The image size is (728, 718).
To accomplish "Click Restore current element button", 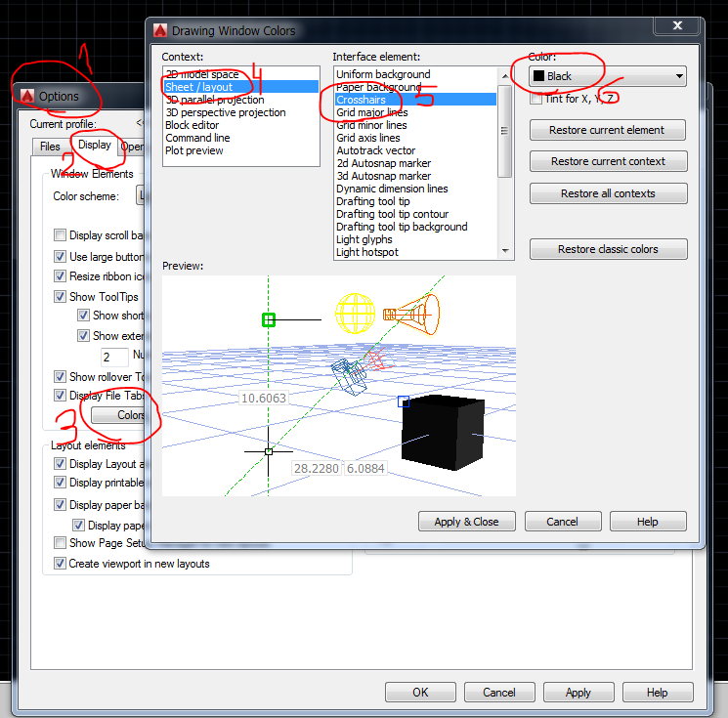I will [607, 130].
